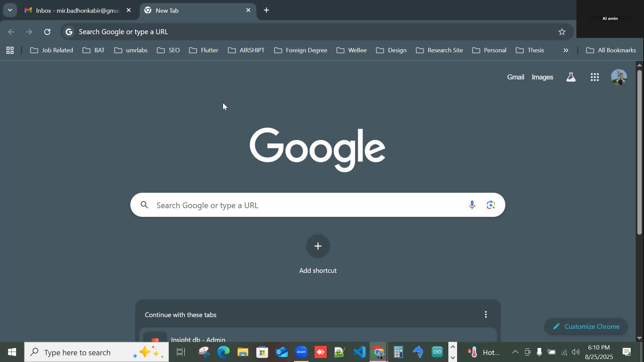Open the SEO bookmark folder

coord(168,50)
